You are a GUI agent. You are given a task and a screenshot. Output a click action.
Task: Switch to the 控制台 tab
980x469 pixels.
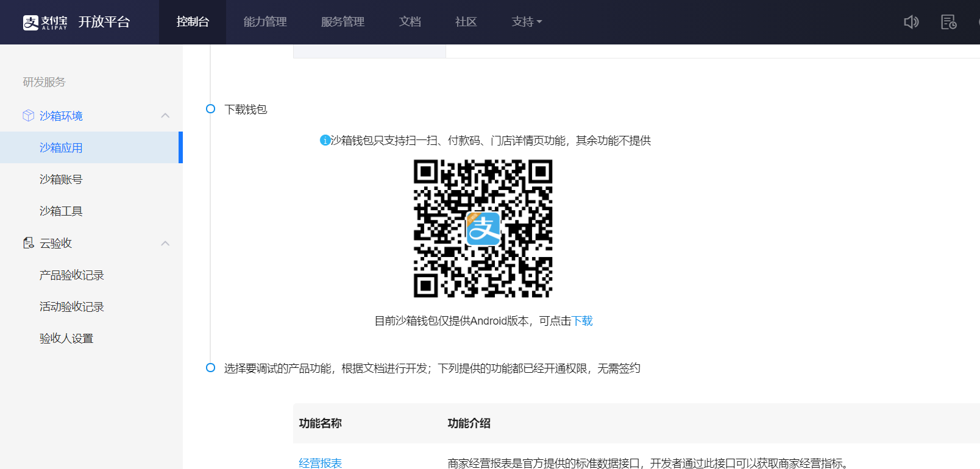pos(193,22)
